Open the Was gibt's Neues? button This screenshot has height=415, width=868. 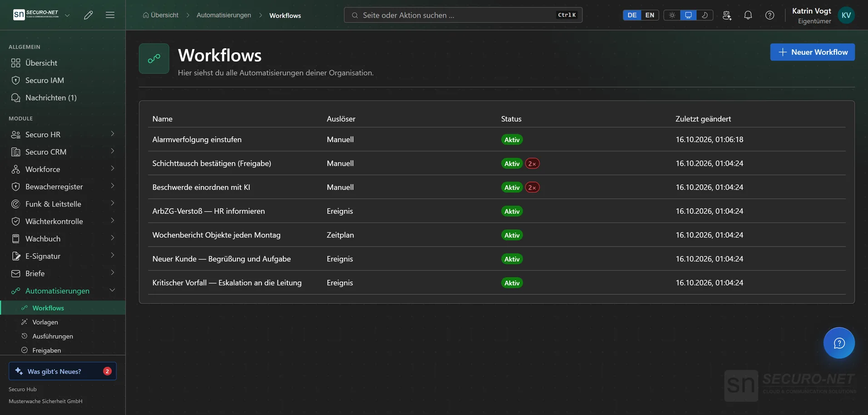point(63,371)
